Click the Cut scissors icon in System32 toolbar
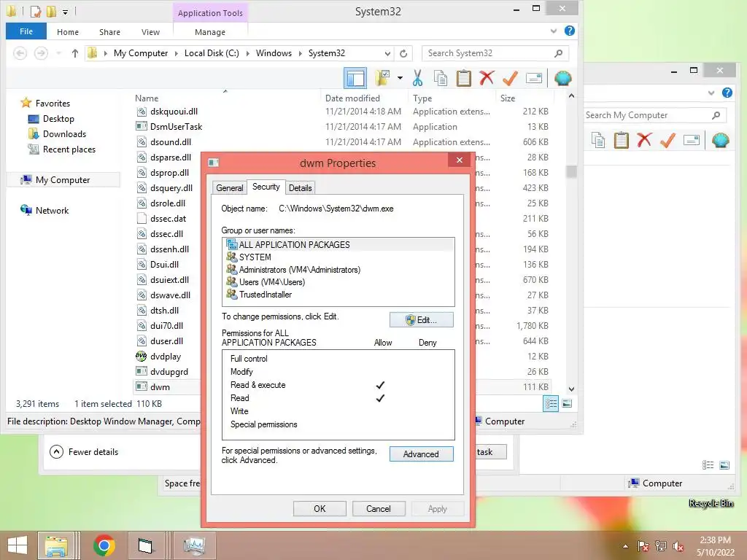Viewport: 747px width, 560px height. 417,78
